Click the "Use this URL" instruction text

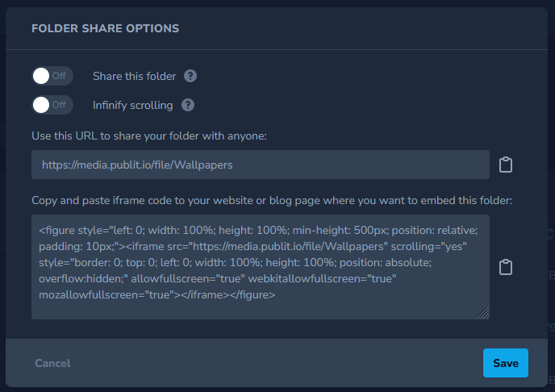tap(149, 135)
